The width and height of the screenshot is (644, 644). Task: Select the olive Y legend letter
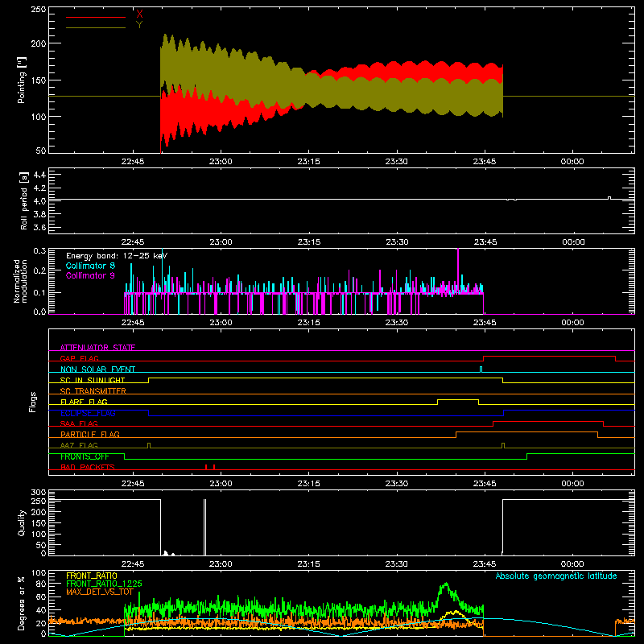(139, 25)
